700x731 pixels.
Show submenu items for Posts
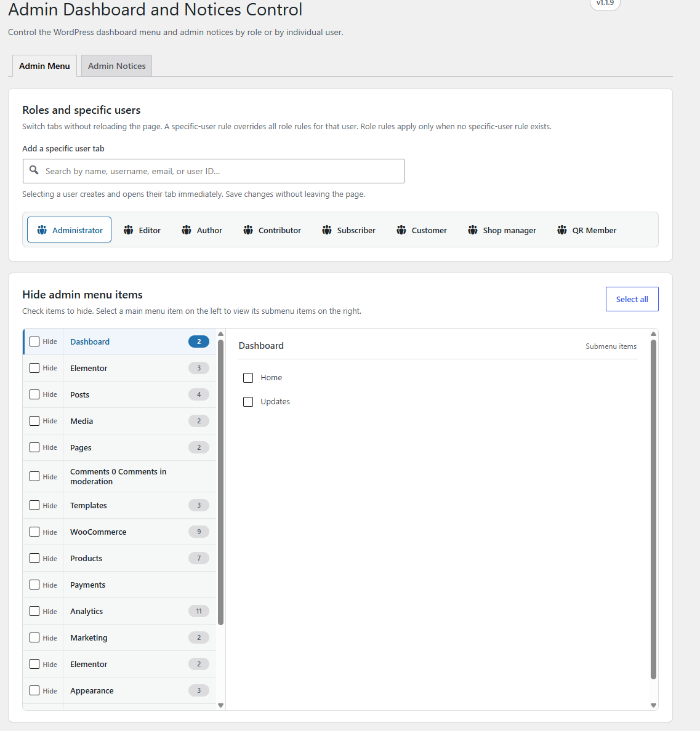(139, 394)
